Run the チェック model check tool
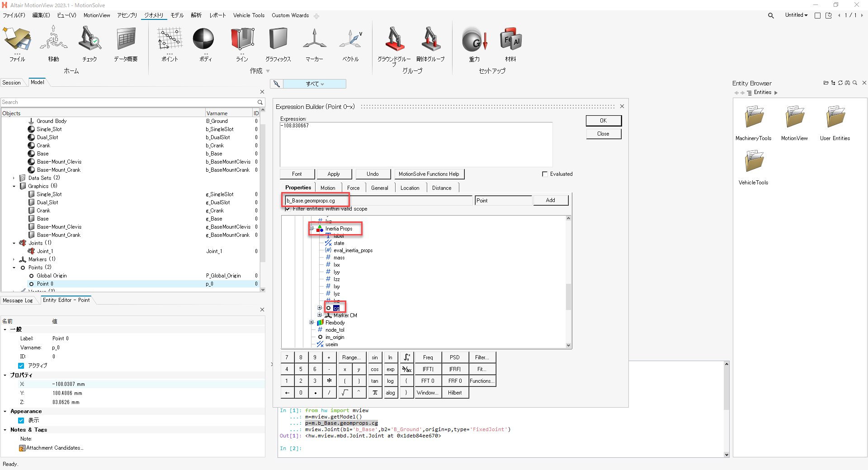This screenshot has width=868, height=470. pos(90,43)
